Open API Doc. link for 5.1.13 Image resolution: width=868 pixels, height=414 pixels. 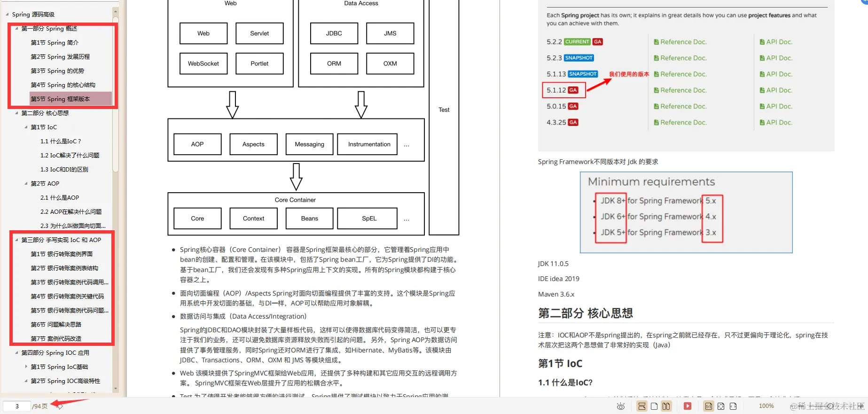tap(776, 74)
